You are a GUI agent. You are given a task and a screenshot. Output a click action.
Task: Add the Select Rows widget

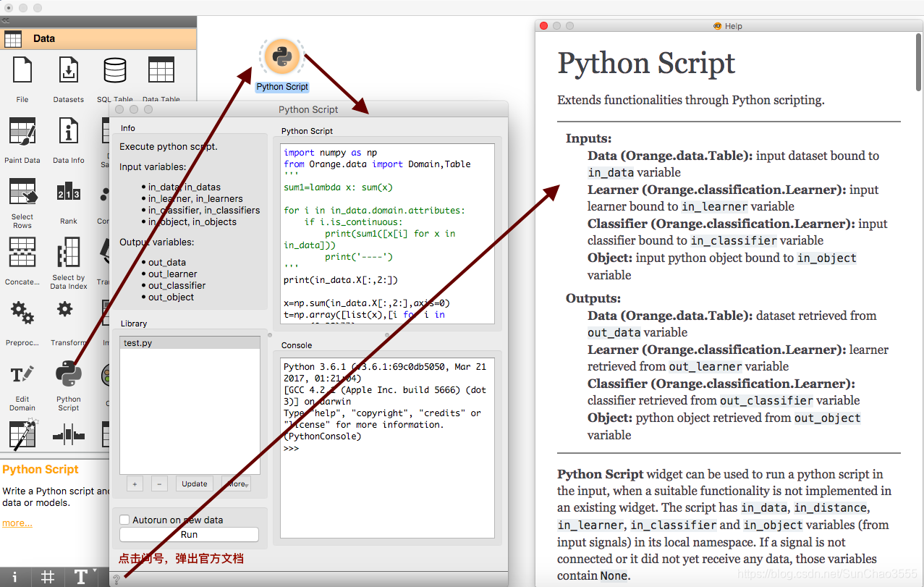pyautogui.click(x=22, y=193)
